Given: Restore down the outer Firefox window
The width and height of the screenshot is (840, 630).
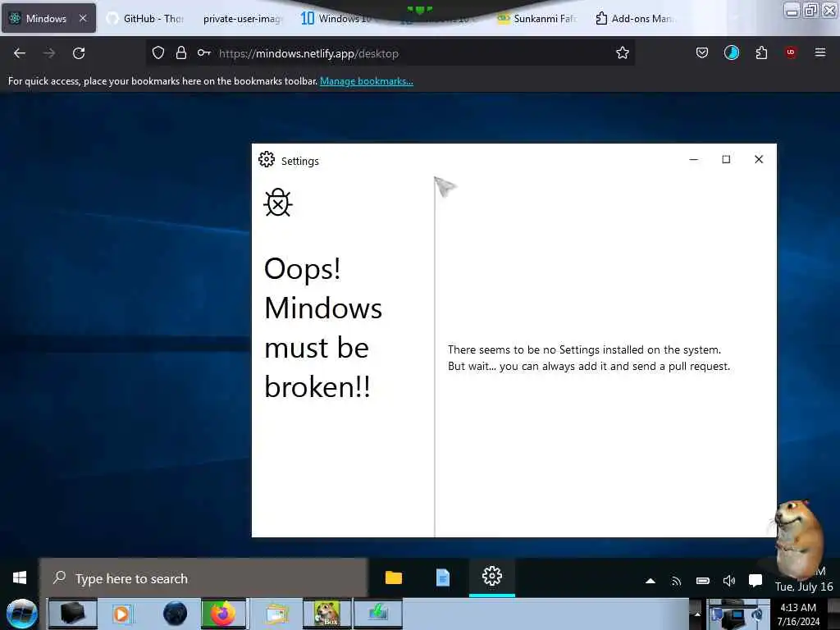Looking at the screenshot, I should [x=810, y=11].
